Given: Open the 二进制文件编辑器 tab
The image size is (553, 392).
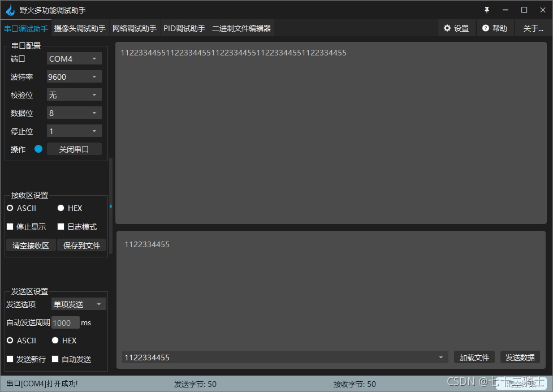Looking at the screenshot, I should click(241, 28).
